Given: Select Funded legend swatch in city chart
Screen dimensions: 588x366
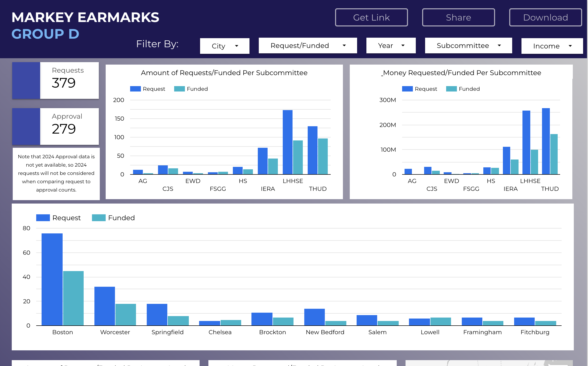Looking at the screenshot, I should tap(99, 218).
